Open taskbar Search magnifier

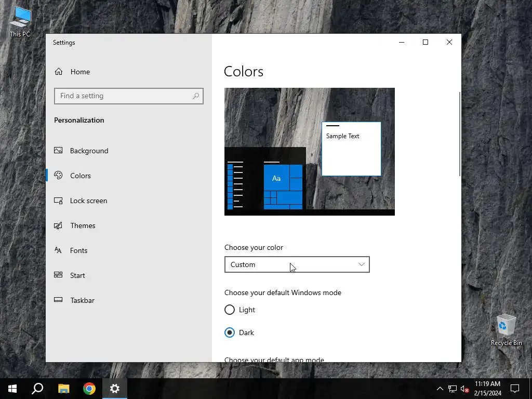37,389
